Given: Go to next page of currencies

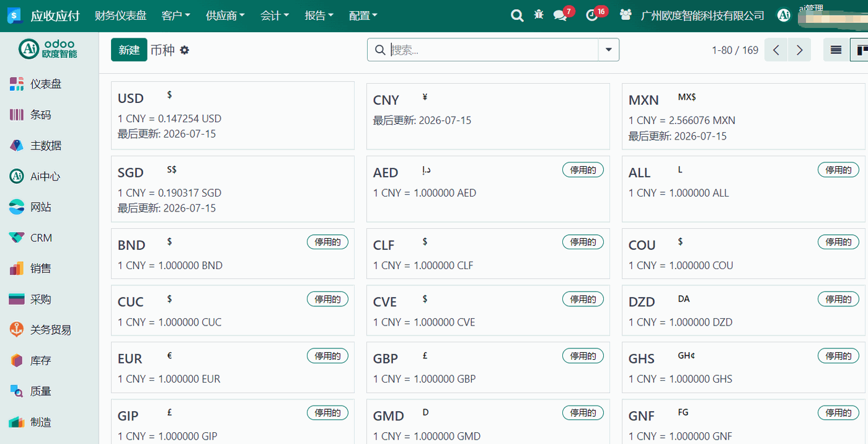Looking at the screenshot, I should [x=800, y=50].
